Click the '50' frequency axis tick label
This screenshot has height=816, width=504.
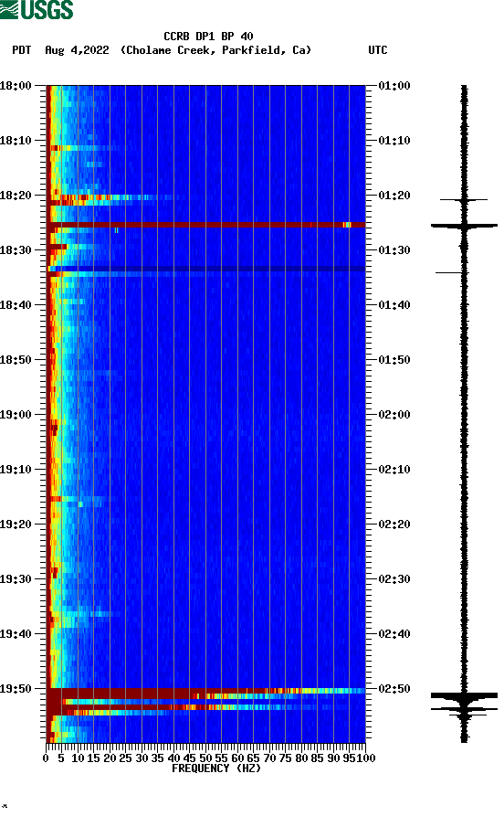[205, 758]
